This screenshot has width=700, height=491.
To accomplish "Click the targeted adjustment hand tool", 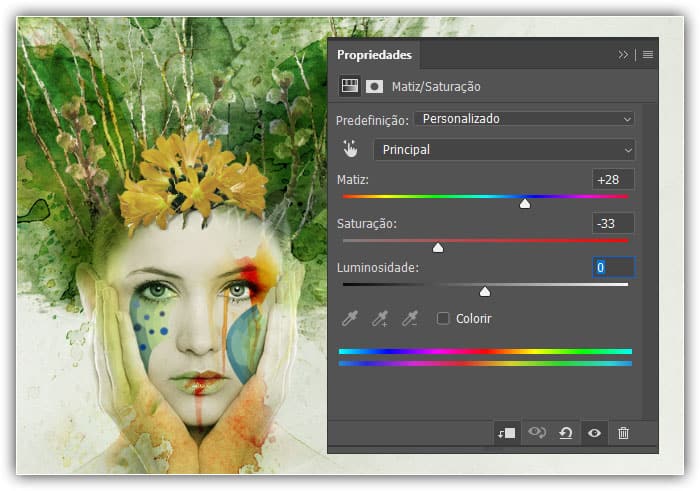I will [350, 149].
